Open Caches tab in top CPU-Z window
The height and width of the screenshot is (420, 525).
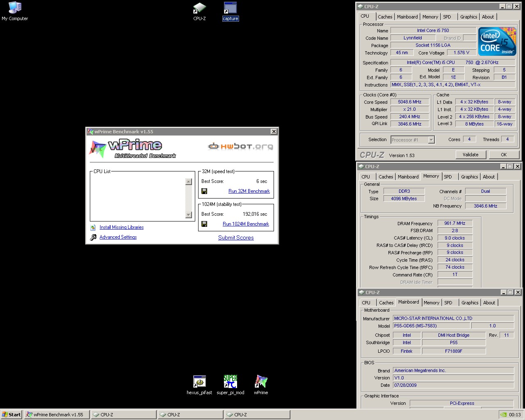click(x=385, y=17)
